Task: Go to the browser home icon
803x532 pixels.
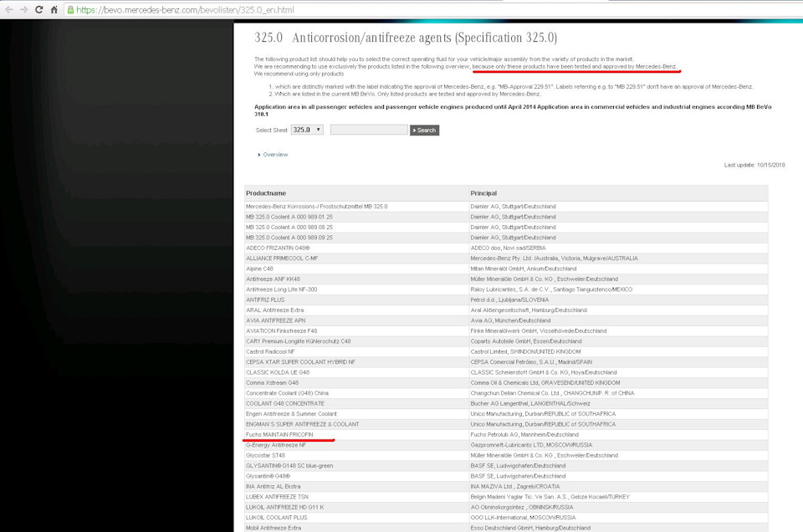Action: click(54, 10)
